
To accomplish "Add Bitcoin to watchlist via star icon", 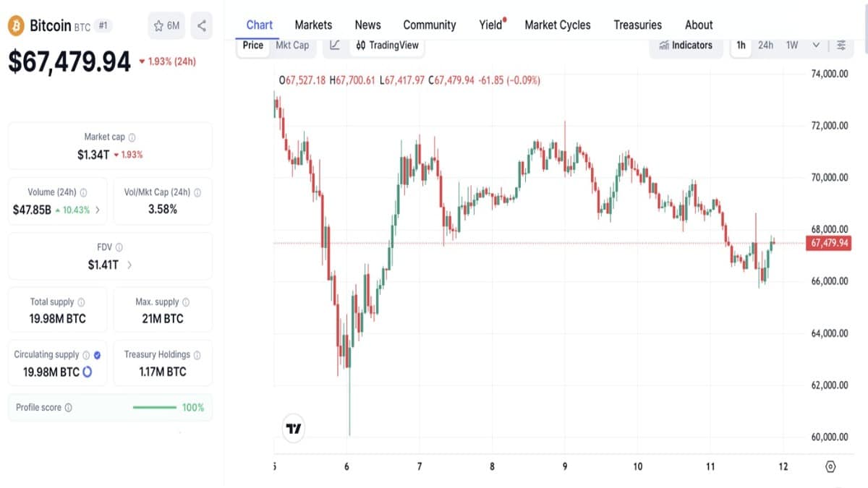I will (158, 25).
